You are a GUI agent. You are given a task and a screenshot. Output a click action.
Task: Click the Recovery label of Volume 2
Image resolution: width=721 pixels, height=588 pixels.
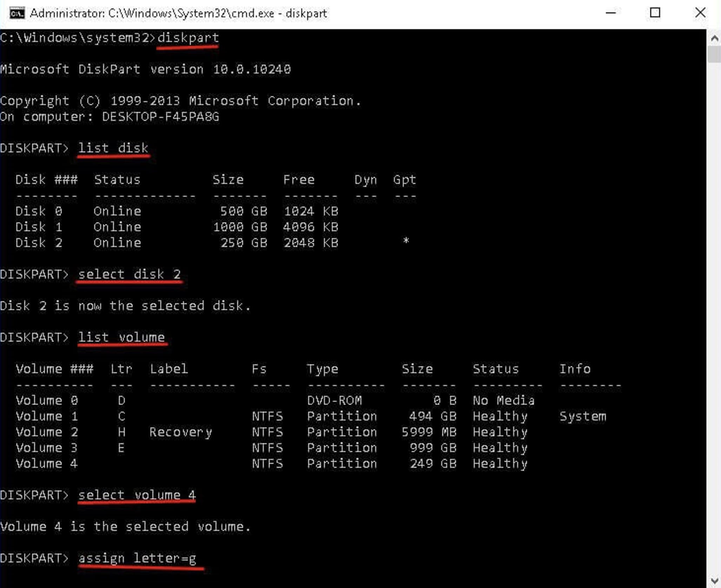point(180,432)
